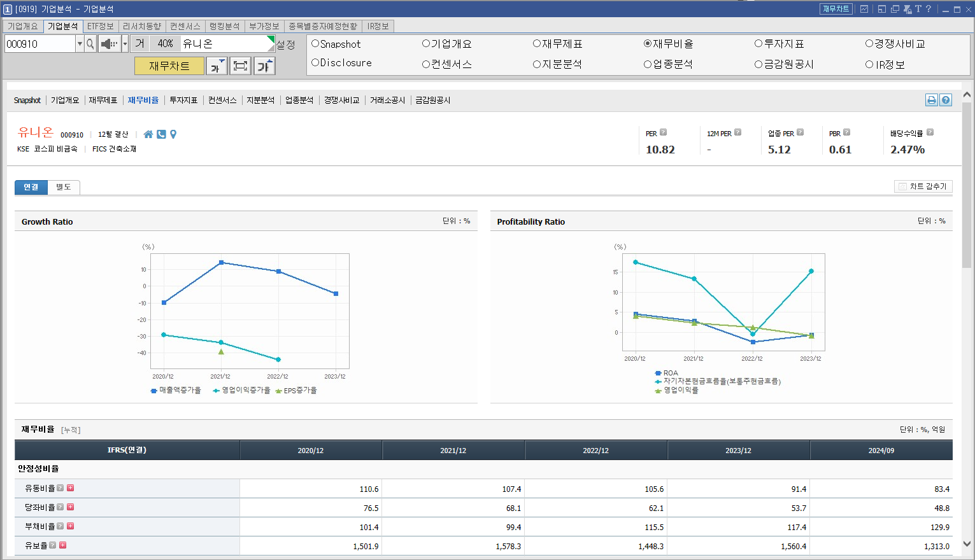
Task: Select the 투자지표 radio button
Action: point(758,44)
